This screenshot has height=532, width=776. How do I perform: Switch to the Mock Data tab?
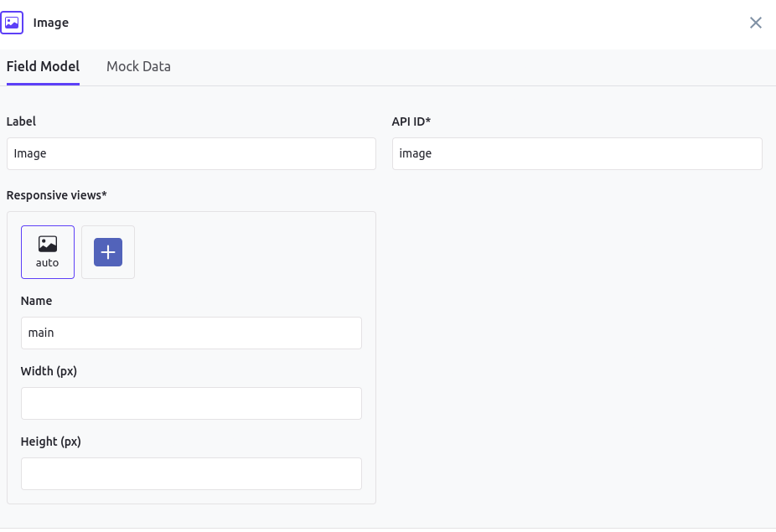pyautogui.click(x=138, y=66)
